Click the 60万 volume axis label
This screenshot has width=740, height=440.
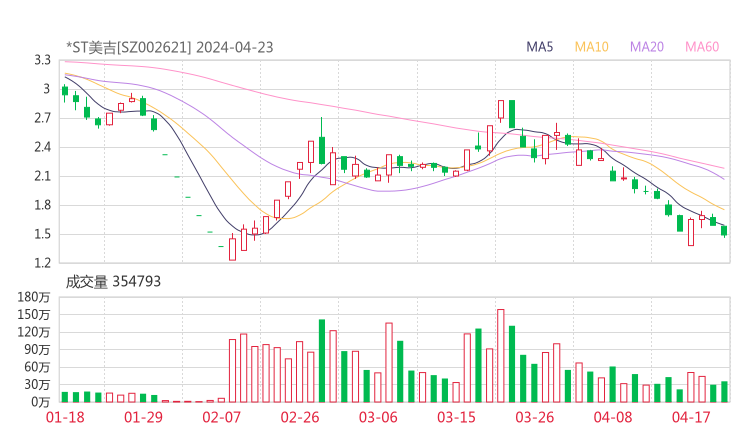[37, 367]
